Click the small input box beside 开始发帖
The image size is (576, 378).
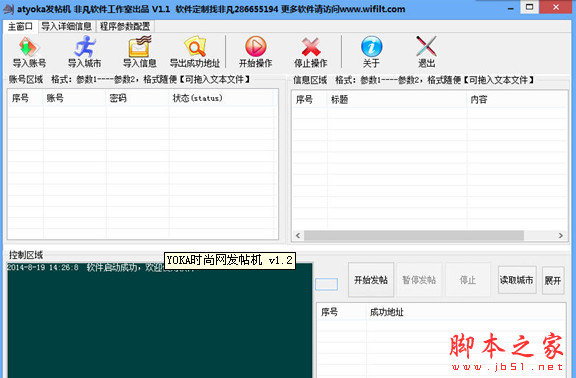click(326, 284)
